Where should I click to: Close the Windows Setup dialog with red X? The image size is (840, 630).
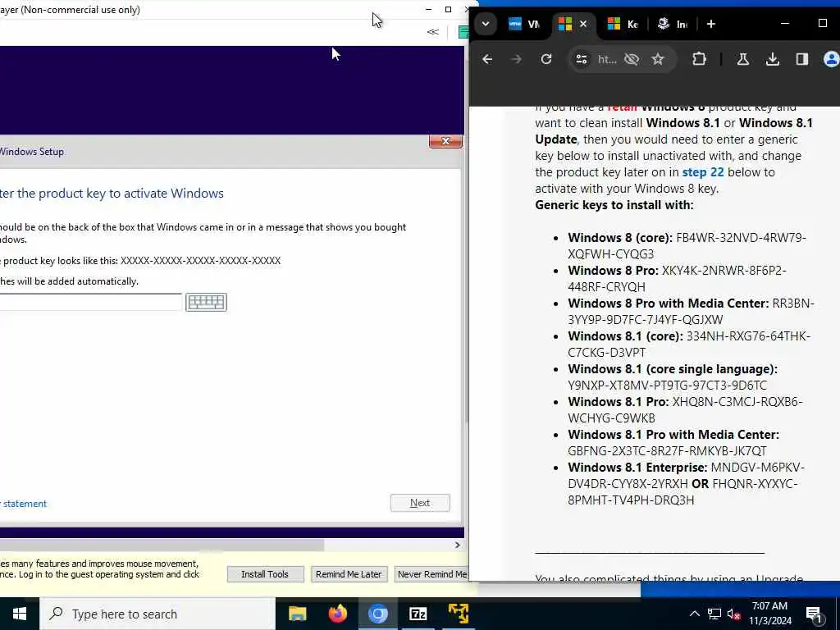445,141
